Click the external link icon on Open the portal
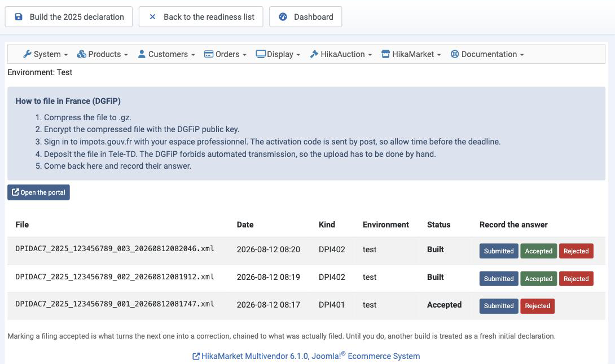The image size is (615, 364). 15,192
